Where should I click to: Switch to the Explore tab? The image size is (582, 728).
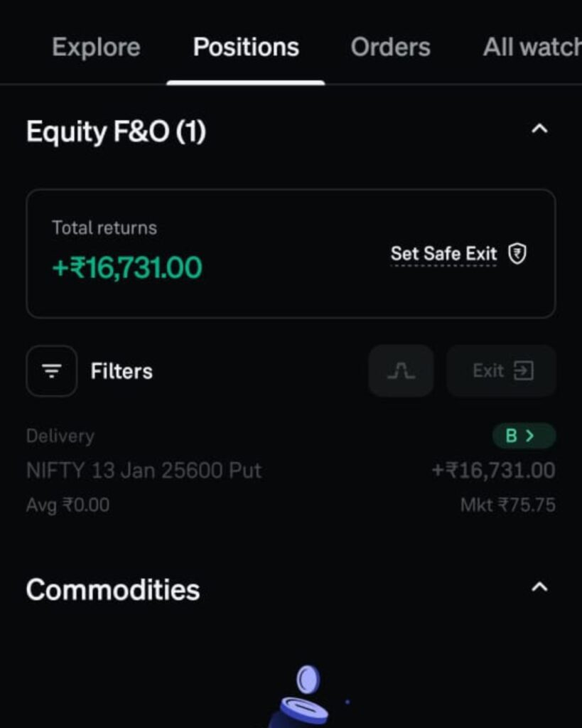(96, 48)
